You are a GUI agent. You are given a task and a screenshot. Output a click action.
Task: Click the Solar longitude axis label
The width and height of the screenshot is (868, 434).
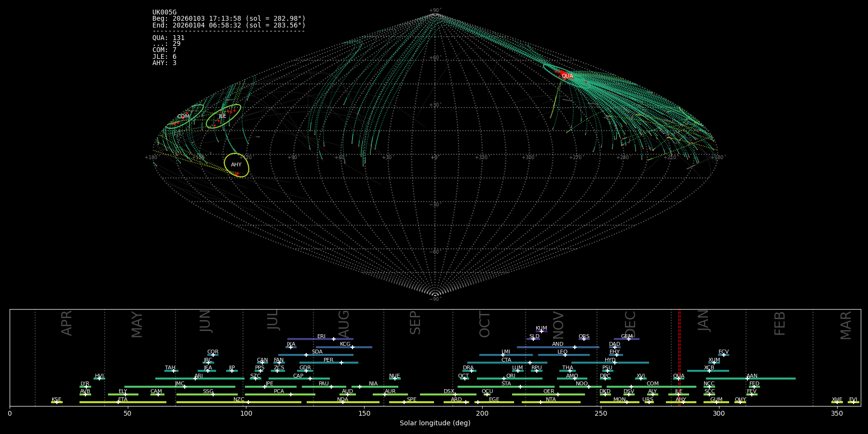[435, 423]
